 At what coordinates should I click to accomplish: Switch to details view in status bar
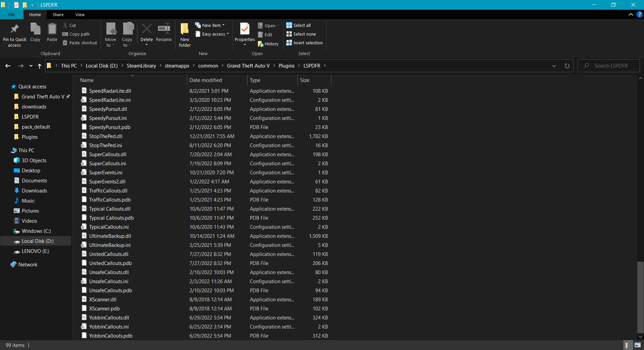[627, 345]
